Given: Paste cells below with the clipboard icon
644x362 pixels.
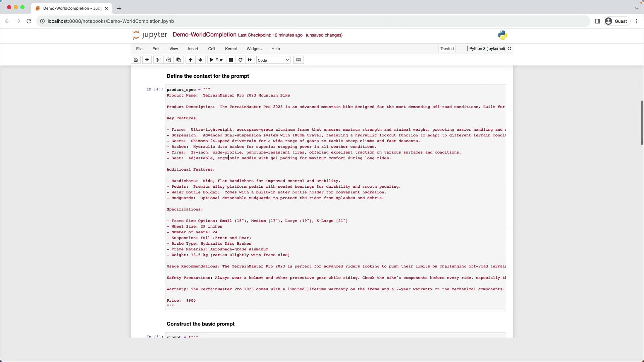Looking at the screenshot, I should (x=178, y=60).
